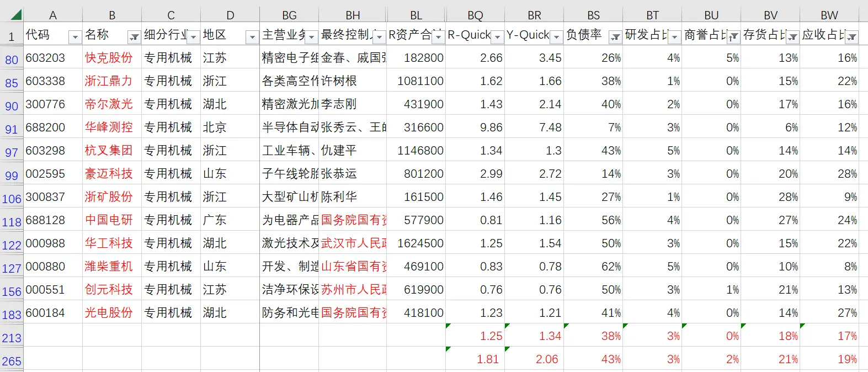
Task: Expand the 地区 filter dropdown
Action: [252, 37]
